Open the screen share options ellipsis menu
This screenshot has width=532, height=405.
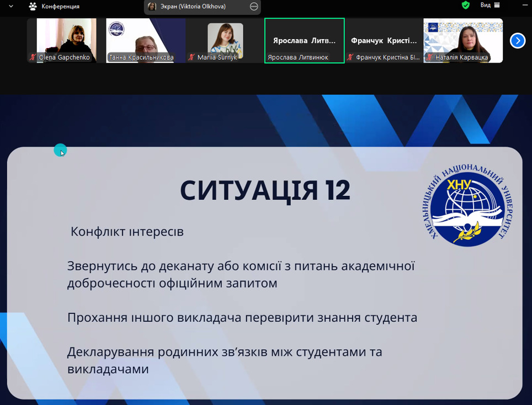click(254, 7)
